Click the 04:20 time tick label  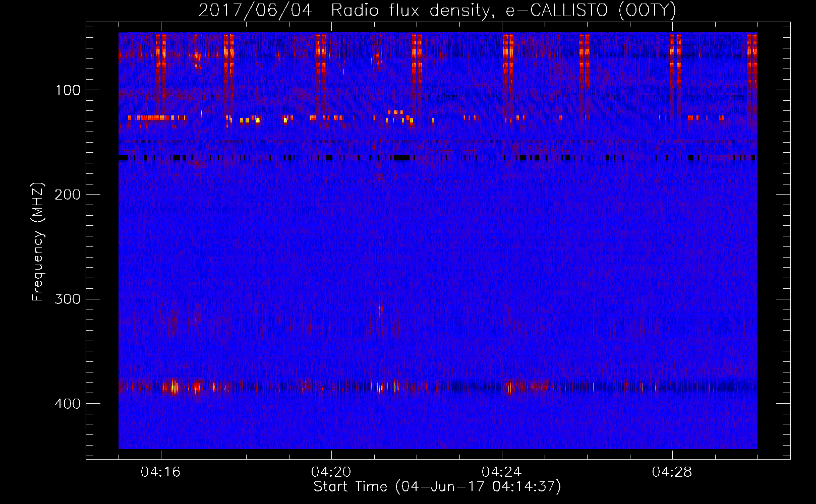coord(331,472)
